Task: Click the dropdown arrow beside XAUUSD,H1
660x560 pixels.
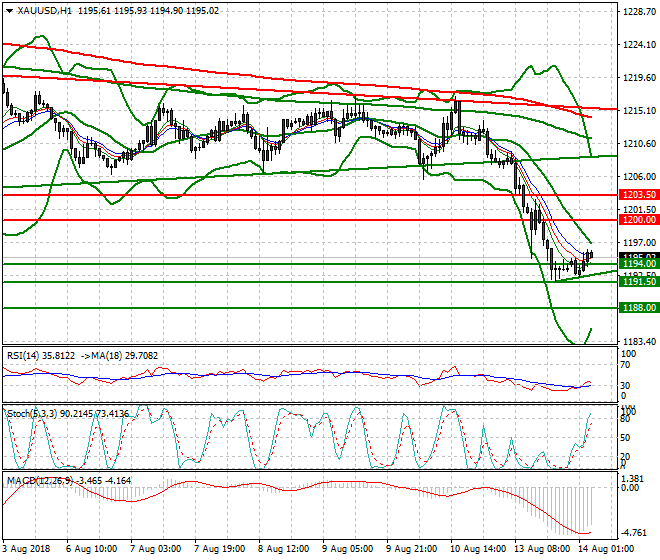Action: point(7,9)
